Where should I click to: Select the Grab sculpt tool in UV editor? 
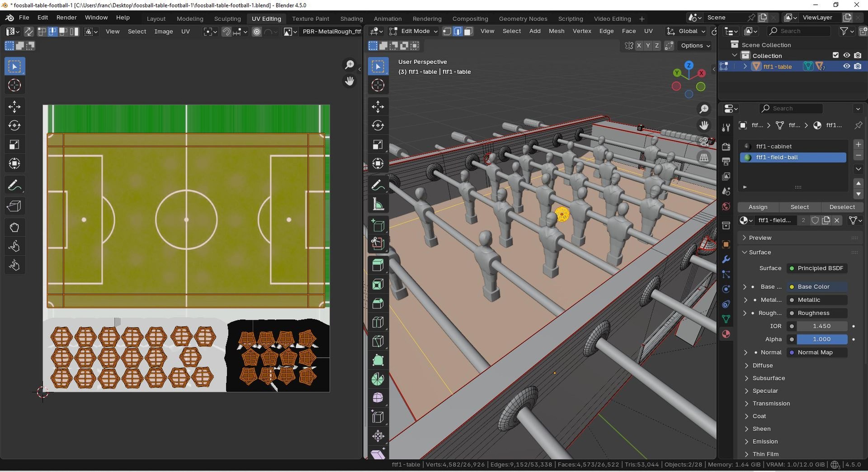coord(14,228)
